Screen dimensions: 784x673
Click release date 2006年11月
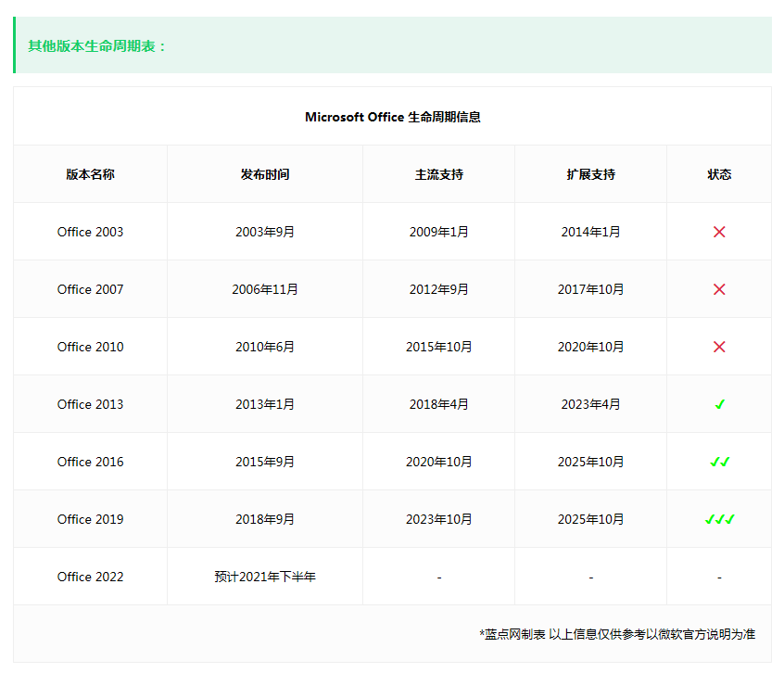(x=265, y=289)
